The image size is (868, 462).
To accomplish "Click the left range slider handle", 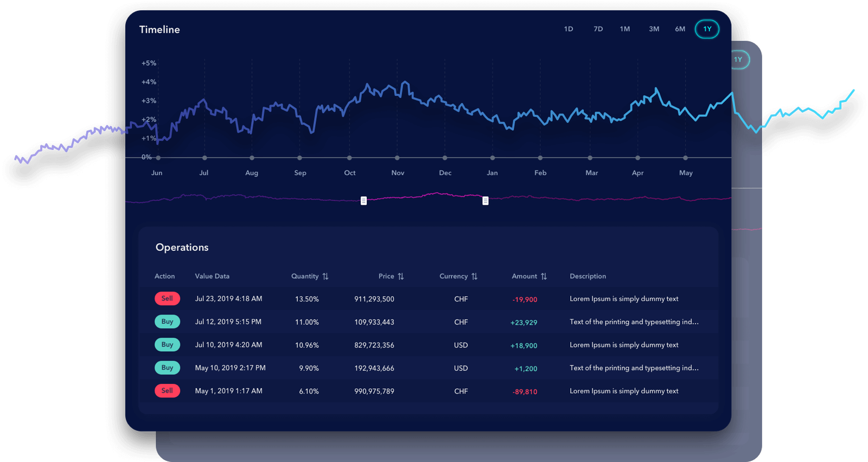I will [x=363, y=201].
